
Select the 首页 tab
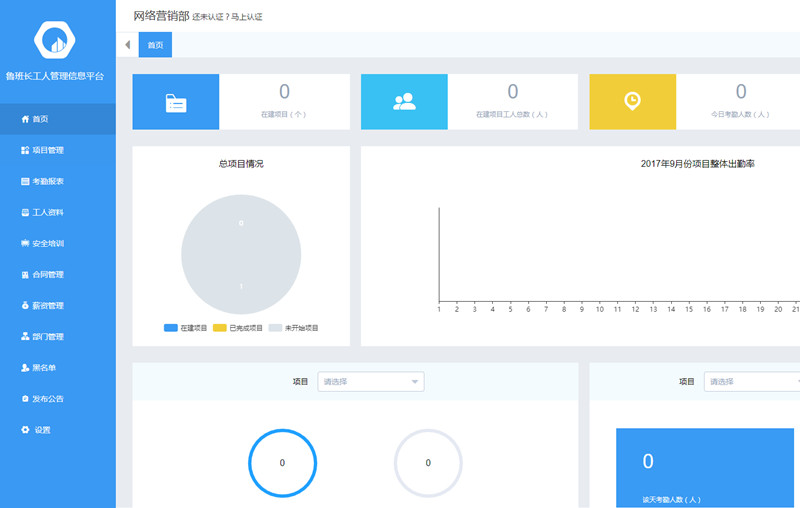[x=156, y=45]
